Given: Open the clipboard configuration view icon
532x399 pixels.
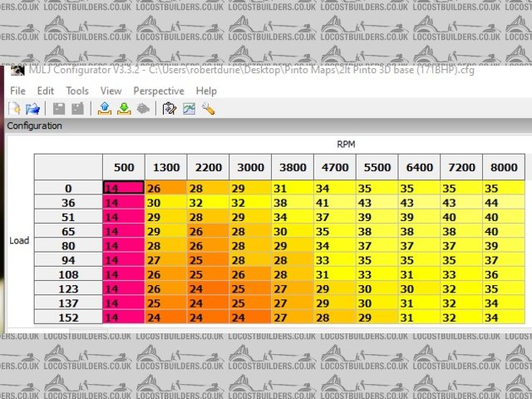Looking at the screenshot, I should [170, 108].
